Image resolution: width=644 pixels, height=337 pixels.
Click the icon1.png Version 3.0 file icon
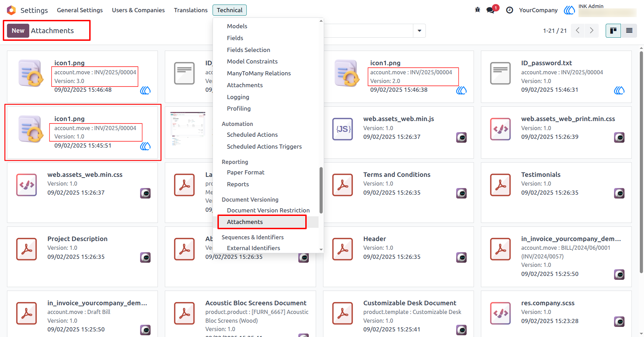(x=31, y=73)
